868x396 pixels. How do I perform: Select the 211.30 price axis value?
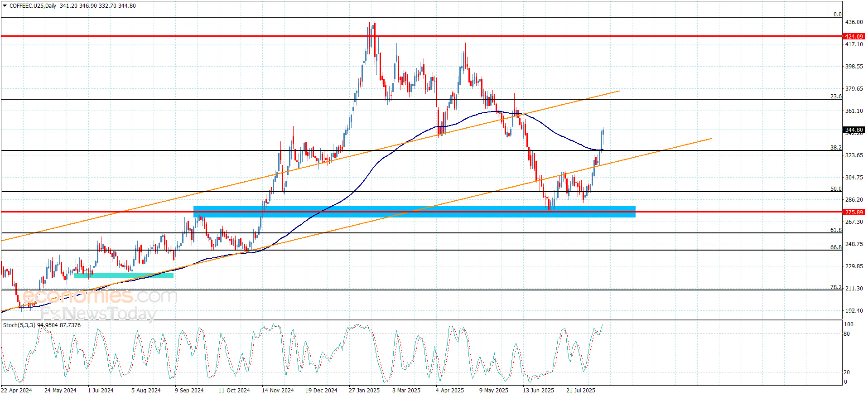[x=854, y=289]
